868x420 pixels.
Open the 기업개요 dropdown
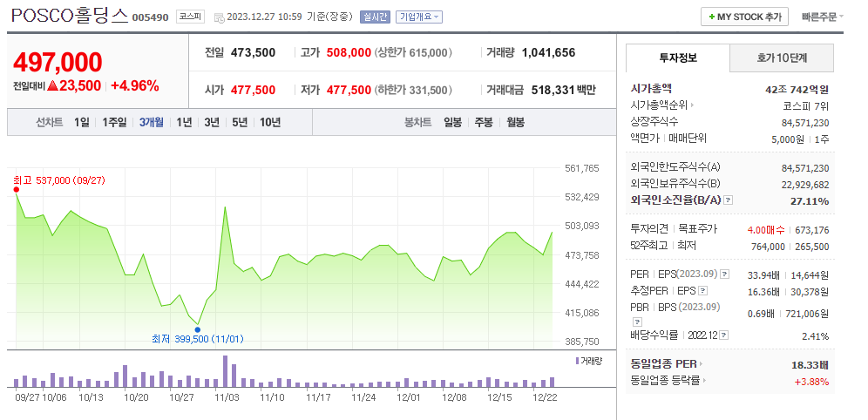point(419,17)
